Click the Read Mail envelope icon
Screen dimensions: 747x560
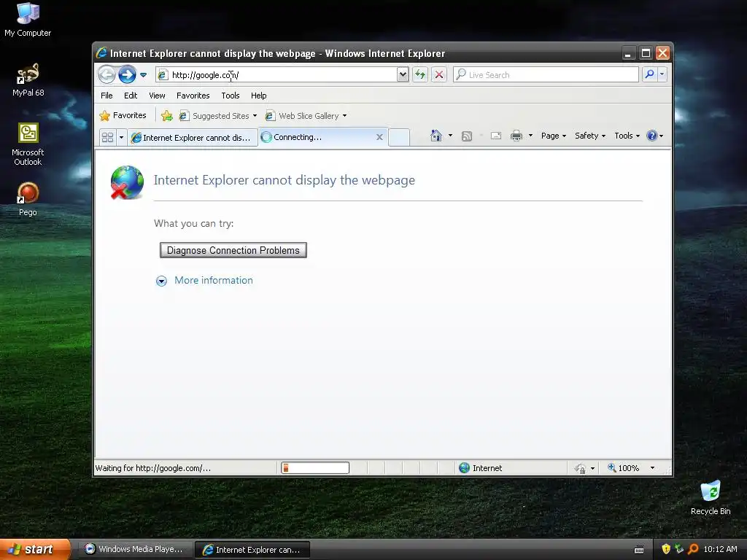(x=496, y=136)
